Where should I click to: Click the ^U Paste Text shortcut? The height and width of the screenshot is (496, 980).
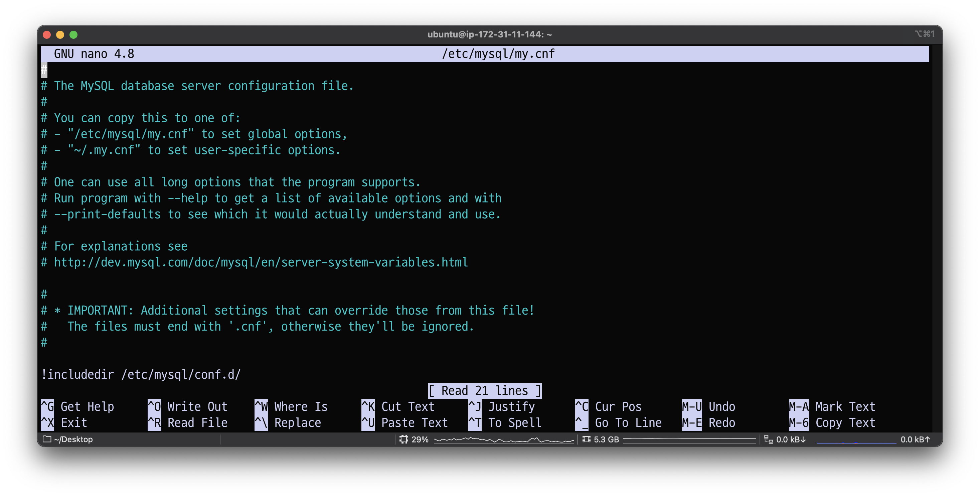[x=404, y=422]
